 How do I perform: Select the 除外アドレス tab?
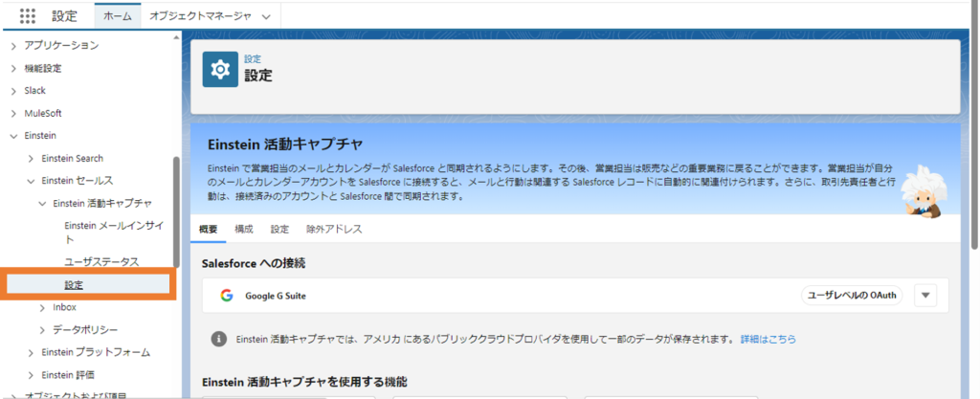pos(334,229)
